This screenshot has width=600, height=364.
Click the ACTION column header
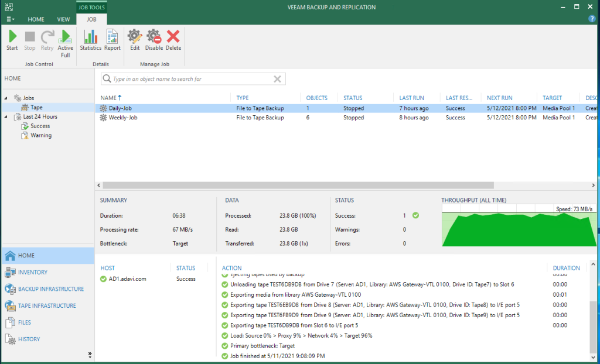(x=232, y=268)
